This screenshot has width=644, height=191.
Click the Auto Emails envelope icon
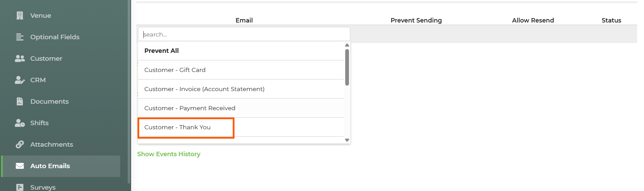[x=20, y=166]
